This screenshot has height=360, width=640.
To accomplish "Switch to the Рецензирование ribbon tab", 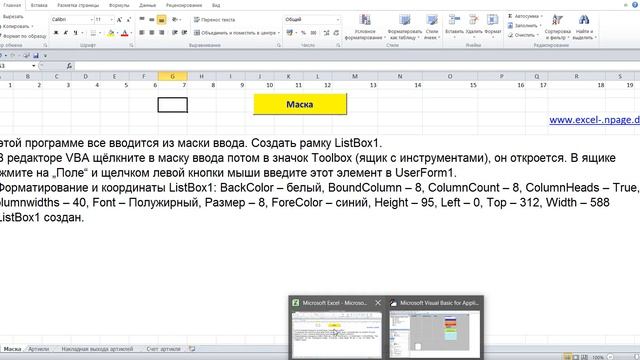I will (184, 5).
